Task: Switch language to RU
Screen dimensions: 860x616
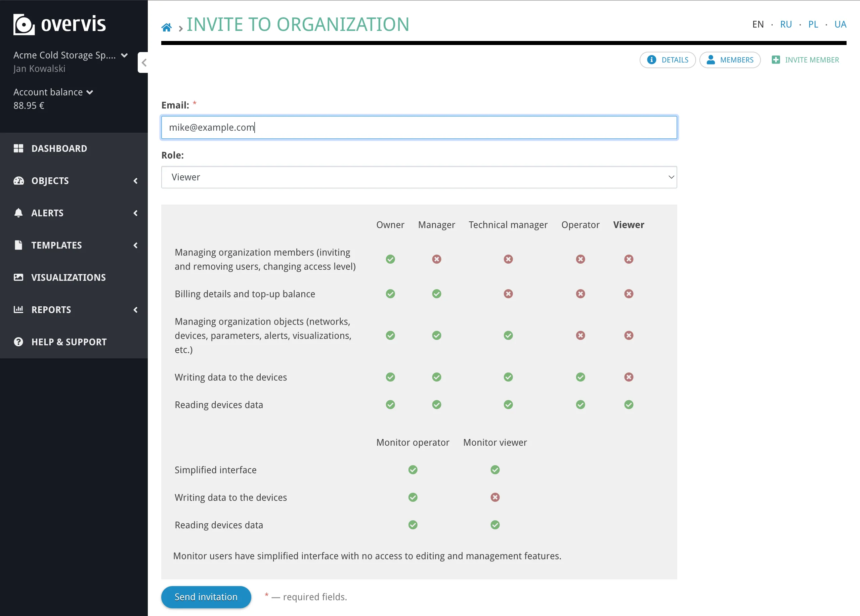Action: 786,24
